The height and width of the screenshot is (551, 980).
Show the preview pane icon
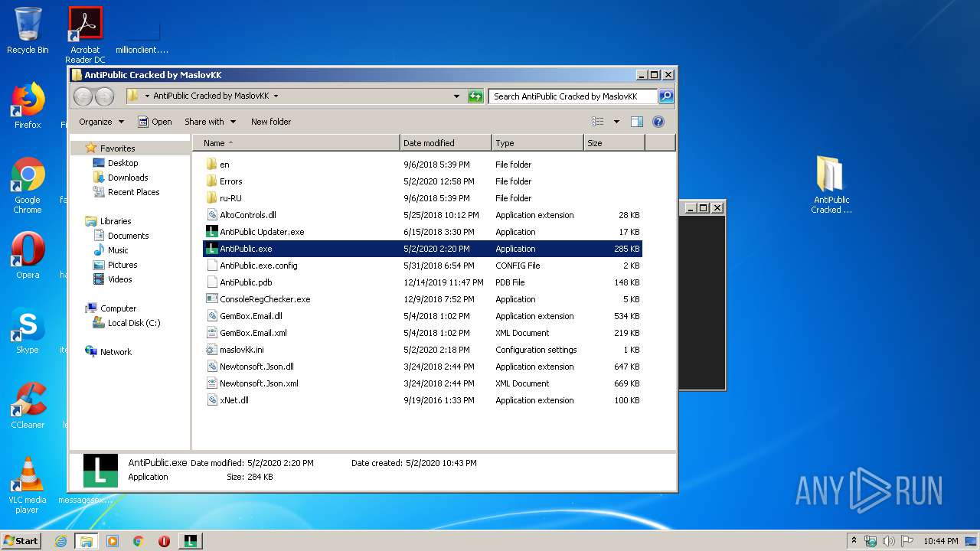pos(636,122)
